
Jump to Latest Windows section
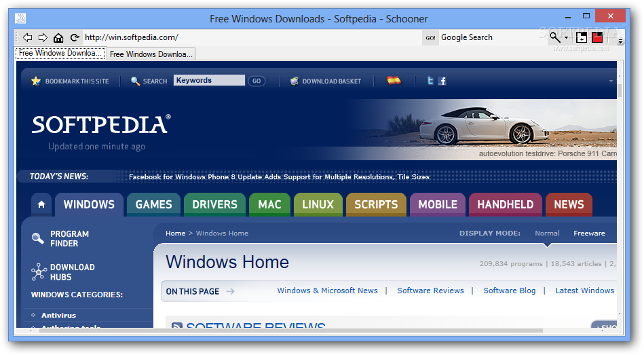(x=585, y=291)
